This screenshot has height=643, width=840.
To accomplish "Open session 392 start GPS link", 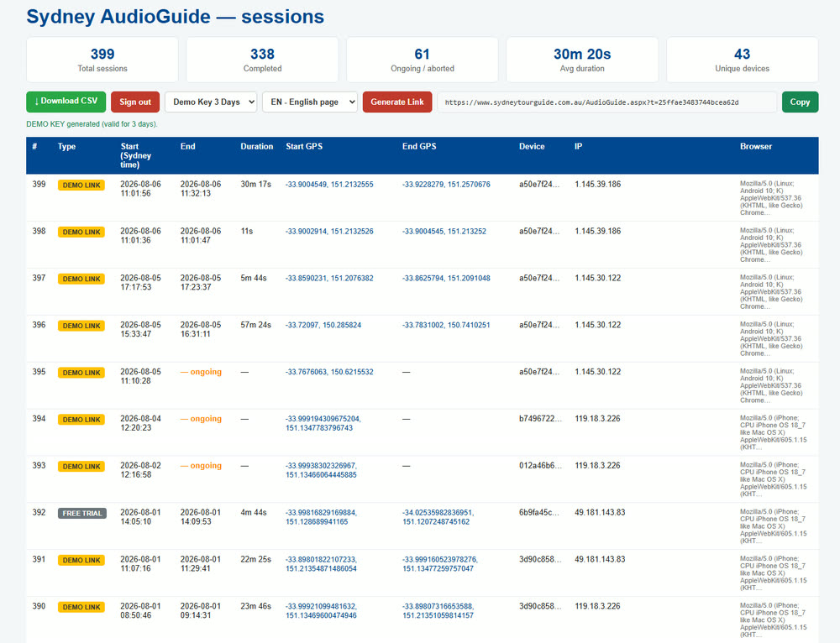I will point(321,516).
